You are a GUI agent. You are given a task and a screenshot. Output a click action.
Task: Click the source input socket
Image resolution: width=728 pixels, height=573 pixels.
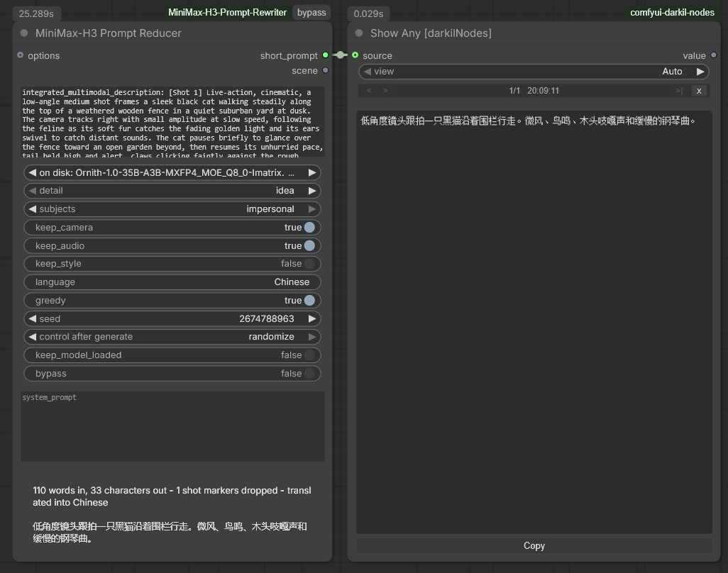click(355, 55)
